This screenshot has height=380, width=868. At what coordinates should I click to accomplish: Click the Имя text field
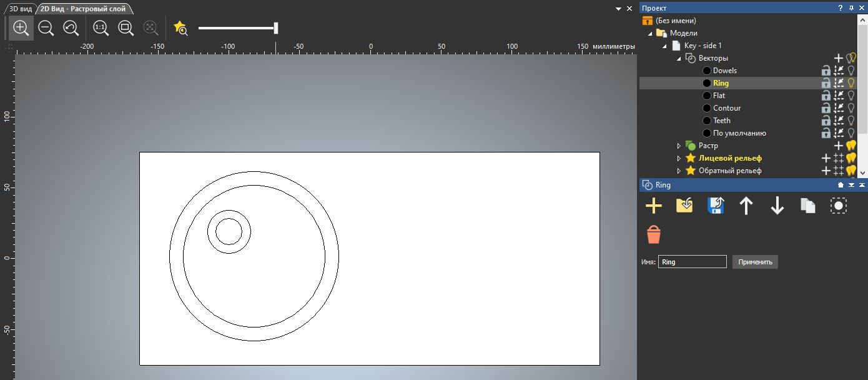pos(692,262)
